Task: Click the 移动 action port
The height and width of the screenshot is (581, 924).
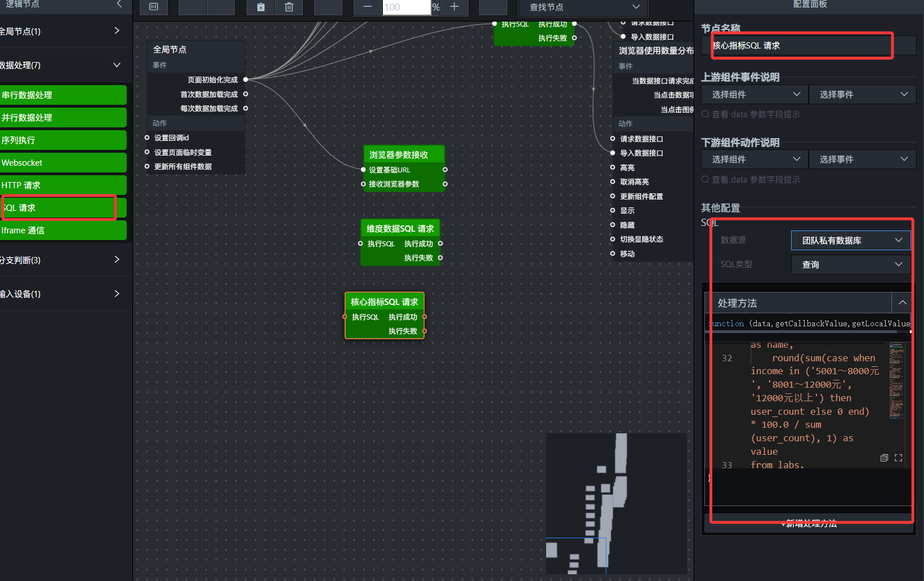Action: (x=613, y=254)
